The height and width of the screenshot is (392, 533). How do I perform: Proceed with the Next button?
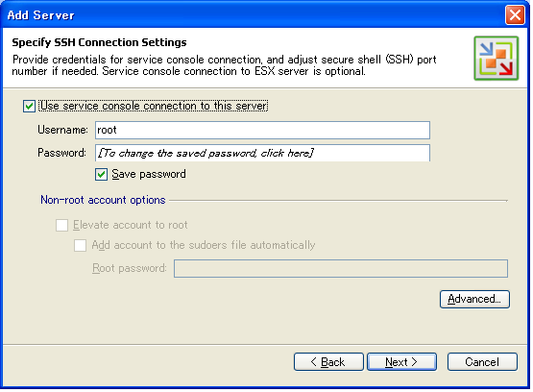401,362
